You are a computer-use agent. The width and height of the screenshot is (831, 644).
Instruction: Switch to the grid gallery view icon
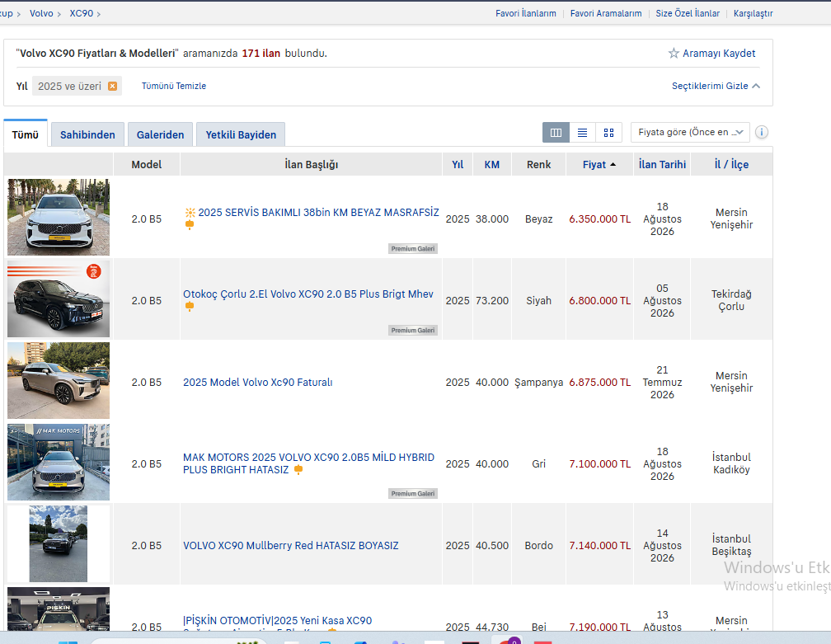609,133
